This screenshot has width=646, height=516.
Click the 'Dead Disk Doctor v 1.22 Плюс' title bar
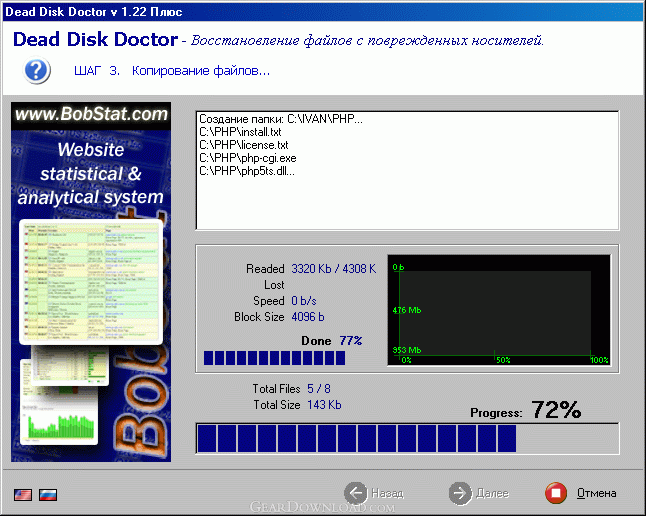[323, 12]
